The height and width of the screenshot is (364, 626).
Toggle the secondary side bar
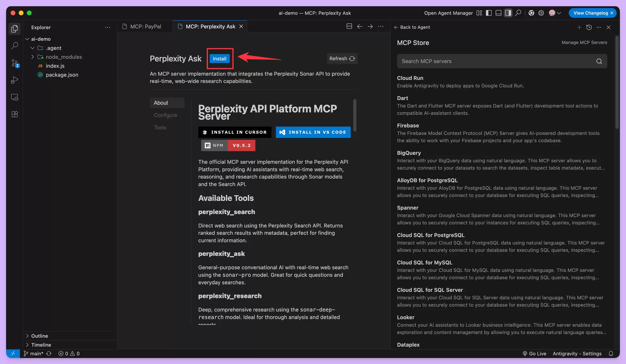tap(508, 13)
